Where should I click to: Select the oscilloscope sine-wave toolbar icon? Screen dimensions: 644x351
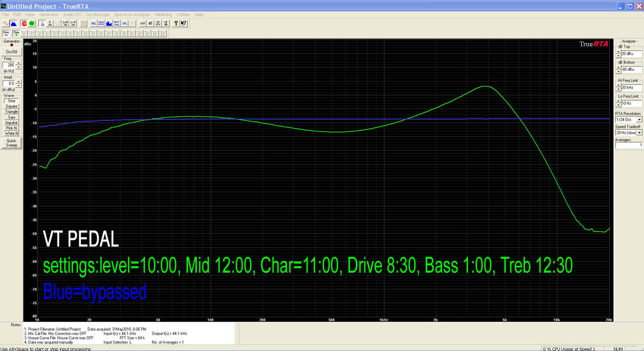5,23
